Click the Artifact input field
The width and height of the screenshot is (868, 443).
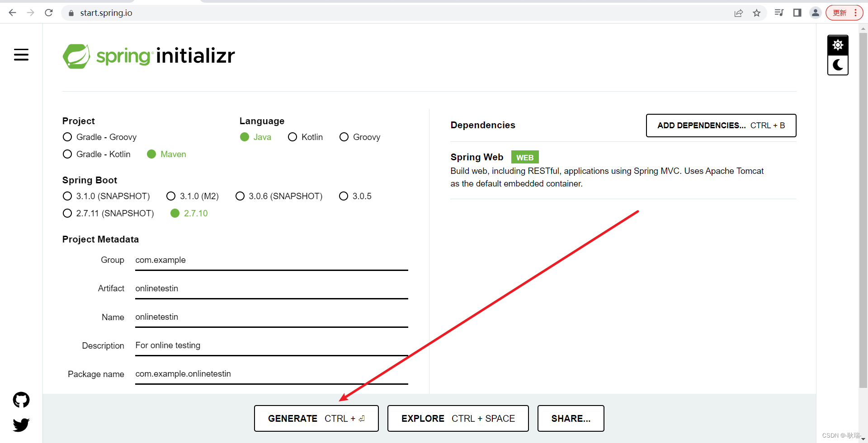click(x=272, y=289)
